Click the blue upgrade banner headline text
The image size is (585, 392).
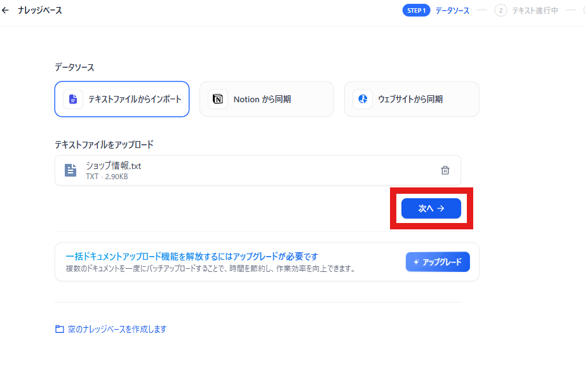191,257
